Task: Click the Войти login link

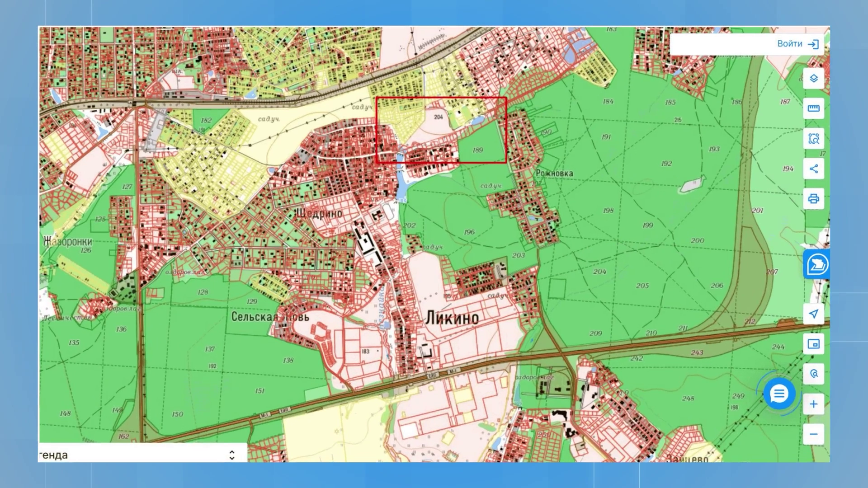Action: pos(789,44)
